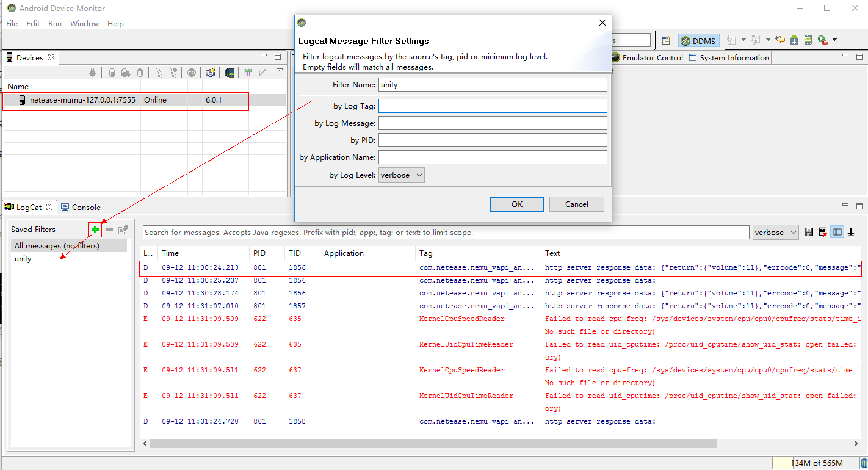Open the logcat verbose level dropdown

pyautogui.click(x=776, y=233)
